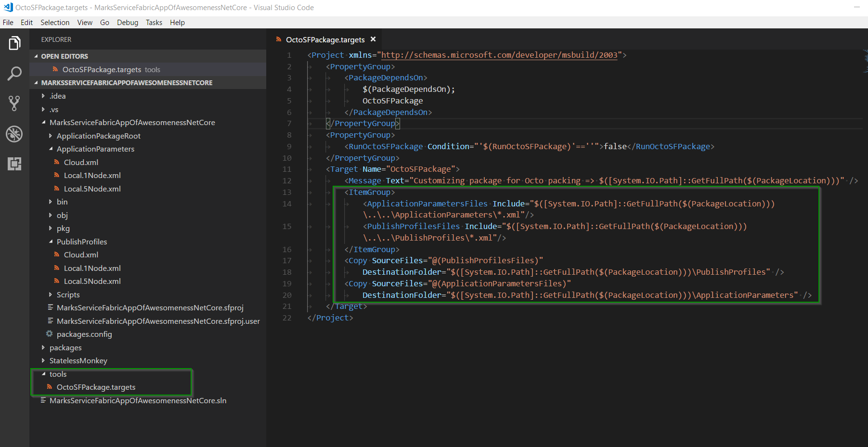Open the Source Control view
This screenshot has width=868, height=447.
coord(14,103)
